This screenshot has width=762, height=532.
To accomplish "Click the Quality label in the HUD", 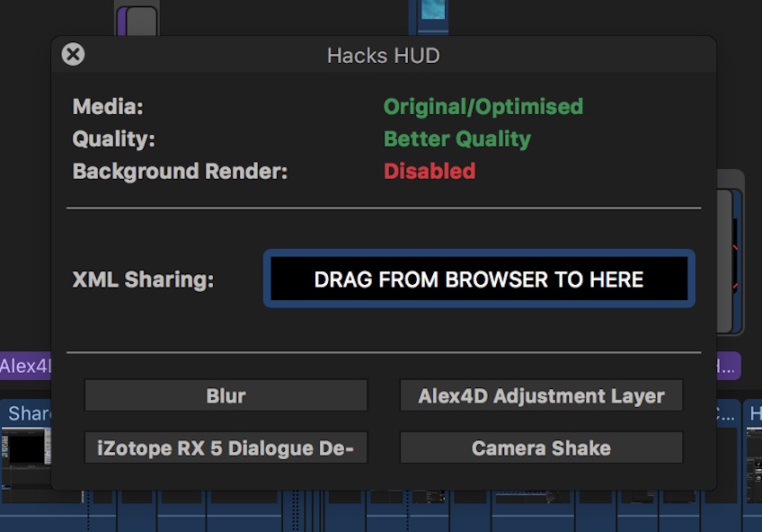I will tap(113, 139).
